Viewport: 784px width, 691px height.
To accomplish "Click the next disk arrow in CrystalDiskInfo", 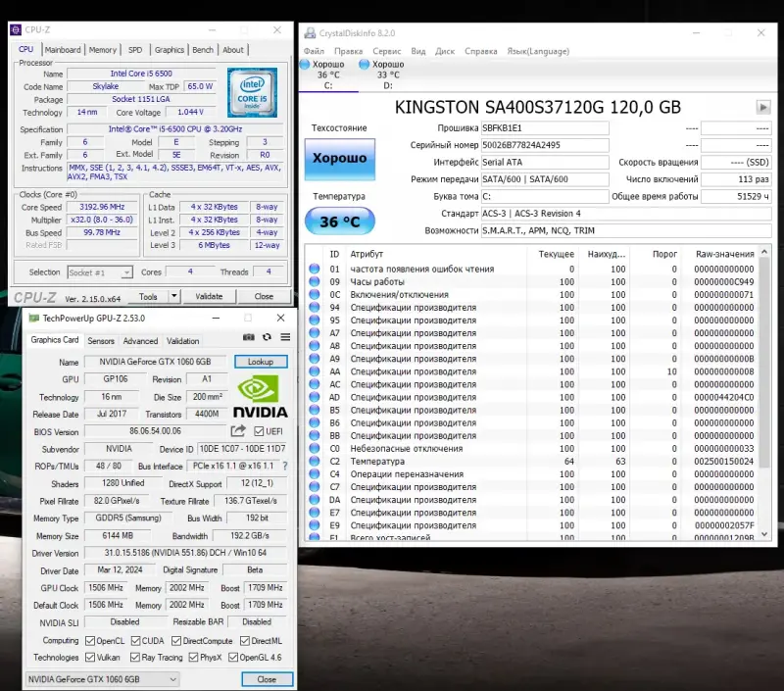I will coord(762,107).
